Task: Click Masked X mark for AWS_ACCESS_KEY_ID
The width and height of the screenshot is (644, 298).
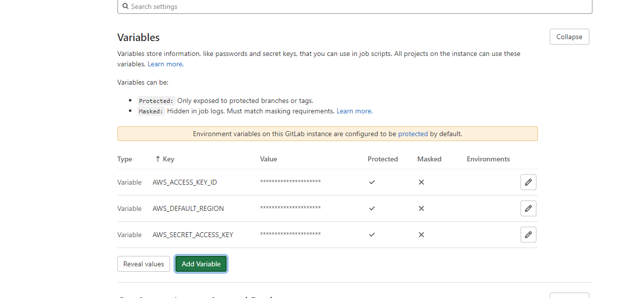Action: 421,182
